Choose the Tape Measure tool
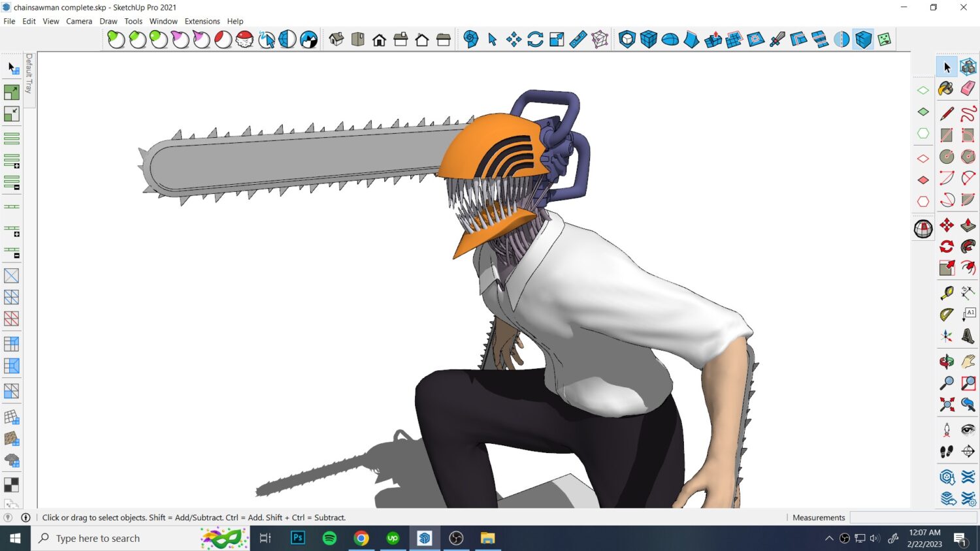This screenshot has height=551, width=980. tap(946, 293)
